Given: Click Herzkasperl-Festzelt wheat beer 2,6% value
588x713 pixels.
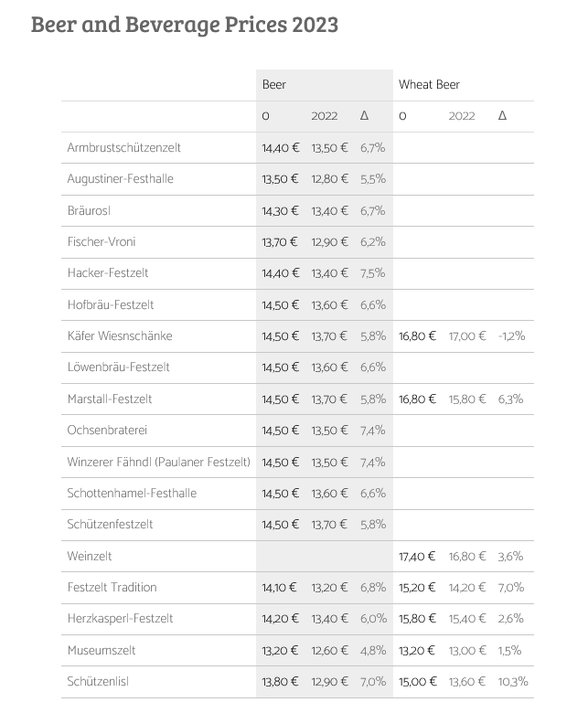Looking at the screenshot, I should coord(510,619).
